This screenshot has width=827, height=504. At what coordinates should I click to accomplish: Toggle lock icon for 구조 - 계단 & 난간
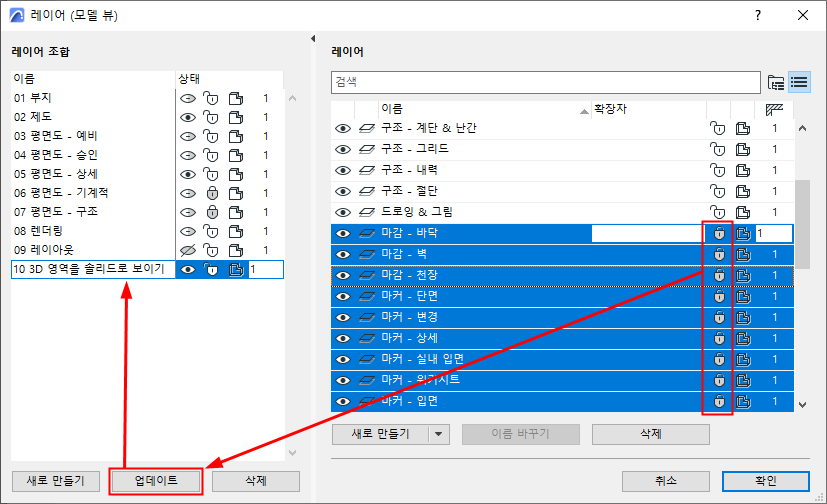click(717, 129)
